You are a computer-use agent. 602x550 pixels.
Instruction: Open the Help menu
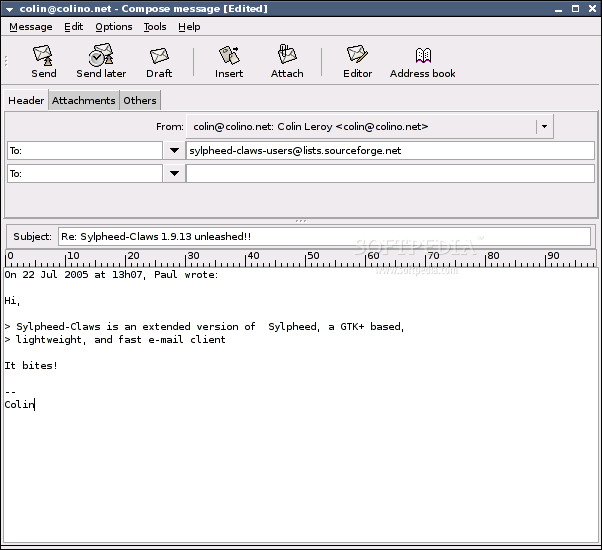click(189, 27)
